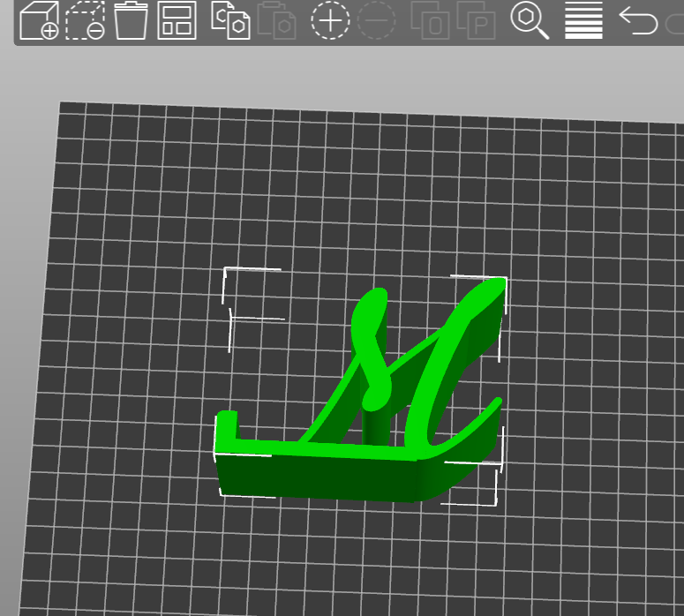Split to parts toolbar icon
Viewport: 684px width, 616px height.
476,20
